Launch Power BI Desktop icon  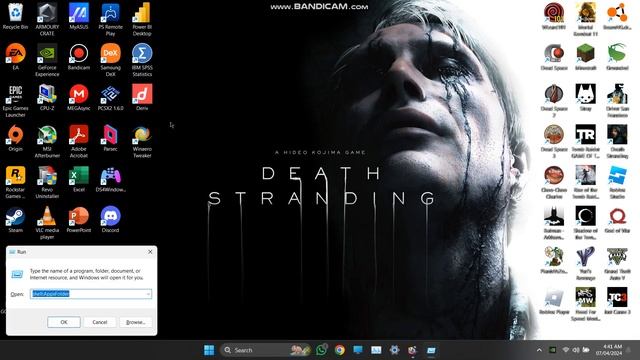tap(142, 20)
